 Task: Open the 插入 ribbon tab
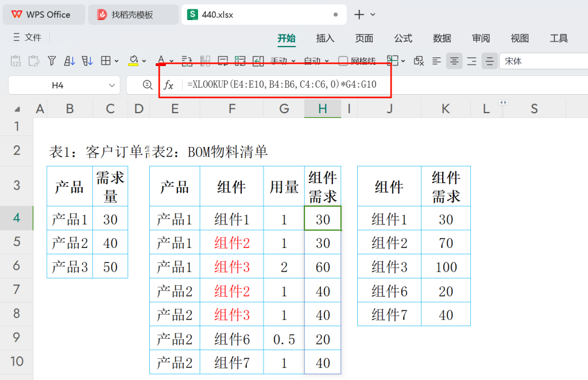click(x=325, y=38)
